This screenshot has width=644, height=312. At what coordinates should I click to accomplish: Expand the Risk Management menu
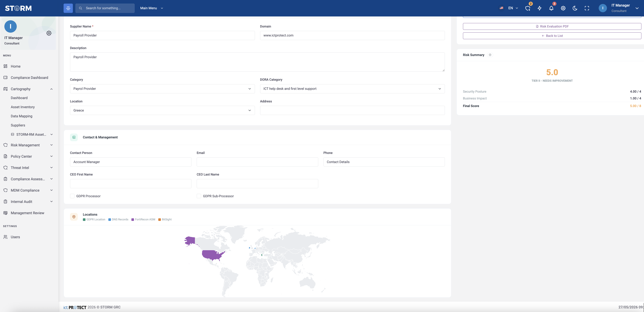[28, 145]
